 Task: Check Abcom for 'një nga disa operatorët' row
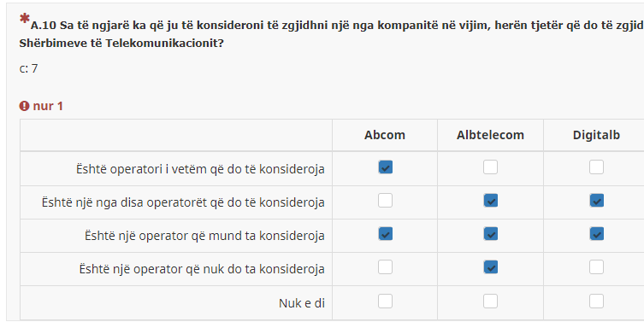pyautogui.click(x=385, y=201)
